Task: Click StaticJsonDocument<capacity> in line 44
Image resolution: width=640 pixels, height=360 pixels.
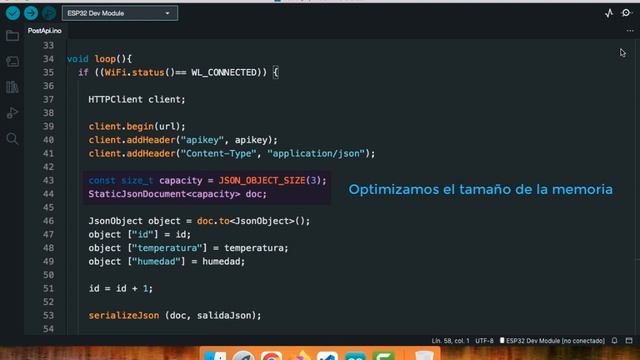Action: (164, 194)
